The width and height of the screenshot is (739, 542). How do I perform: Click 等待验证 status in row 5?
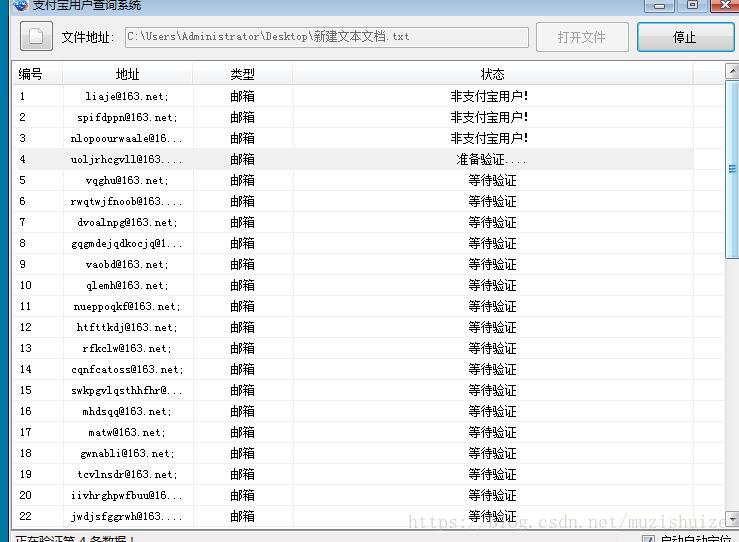[493, 180]
